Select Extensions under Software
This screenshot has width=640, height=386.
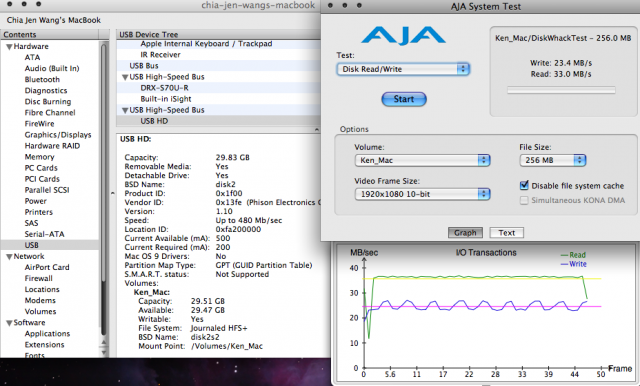pos(44,344)
